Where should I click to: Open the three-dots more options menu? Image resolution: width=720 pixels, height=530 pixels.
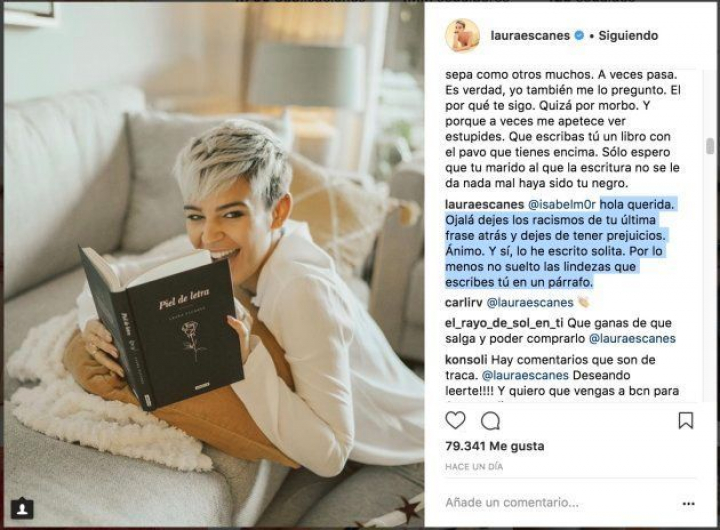click(688, 504)
